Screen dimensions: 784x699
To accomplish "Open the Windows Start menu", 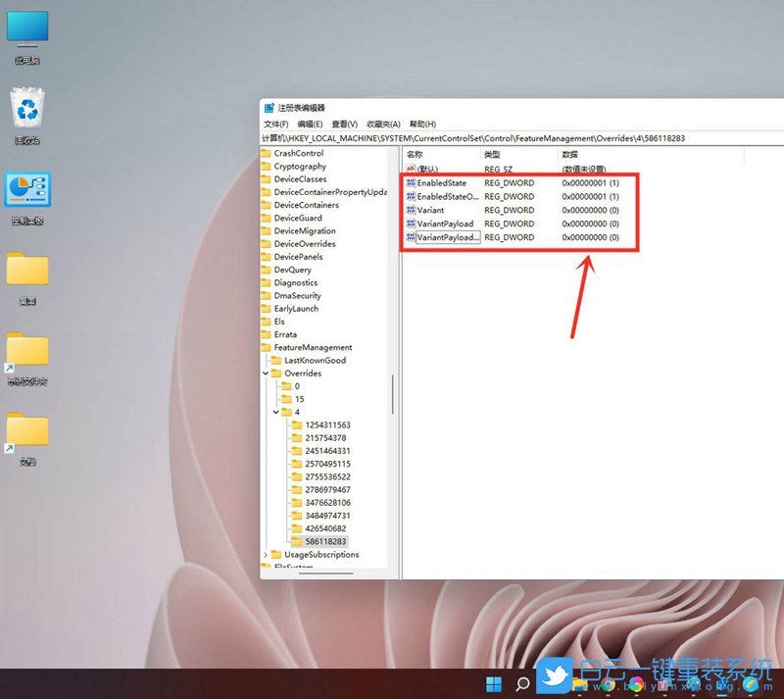I will coord(495,682).
